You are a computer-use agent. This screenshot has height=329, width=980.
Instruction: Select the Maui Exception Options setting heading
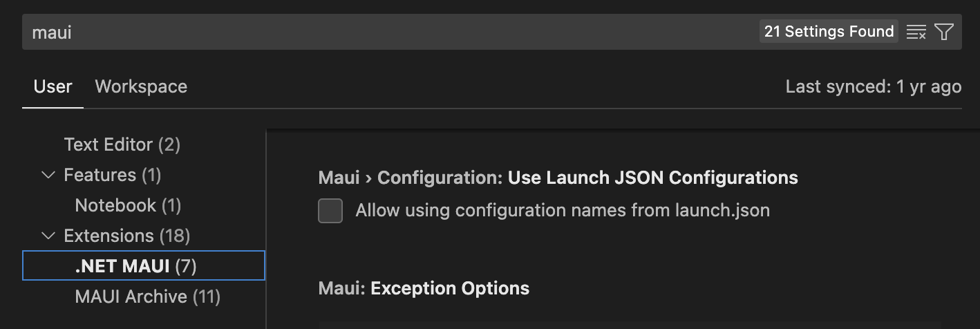pos(424,288)
